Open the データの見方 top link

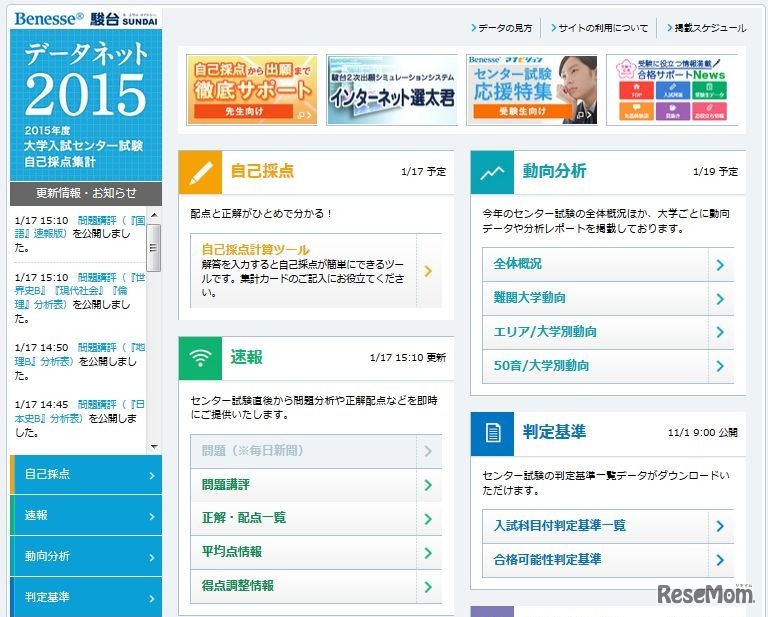click(x=506, y=28)
